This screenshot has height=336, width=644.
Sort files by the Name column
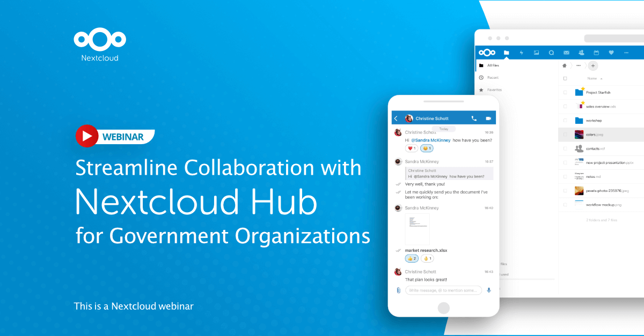pos(592,79)
